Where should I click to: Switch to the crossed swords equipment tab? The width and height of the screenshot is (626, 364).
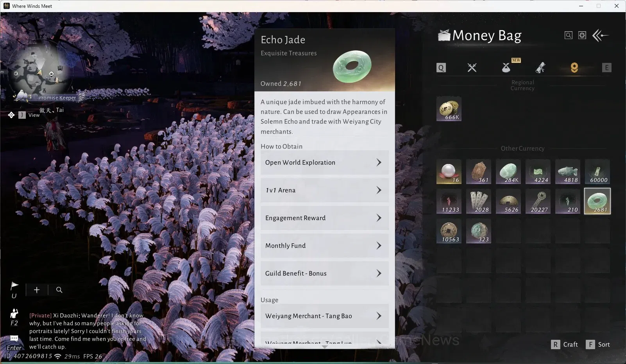(x=472, y=68)
